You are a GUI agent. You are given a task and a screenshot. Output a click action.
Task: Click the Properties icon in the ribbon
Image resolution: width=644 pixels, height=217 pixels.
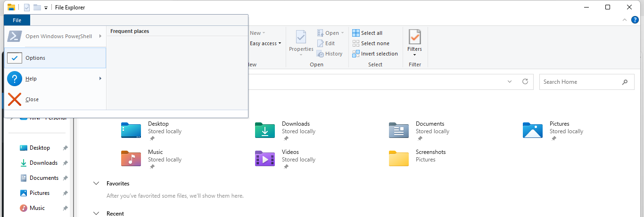pos(301,38)
